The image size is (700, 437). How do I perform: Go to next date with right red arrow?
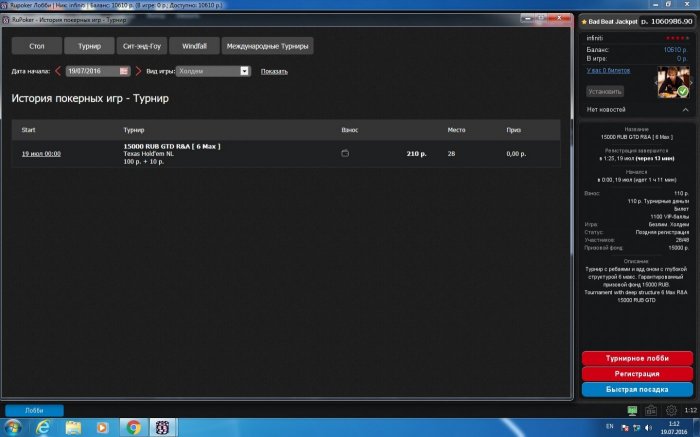(x=138, y=71)
